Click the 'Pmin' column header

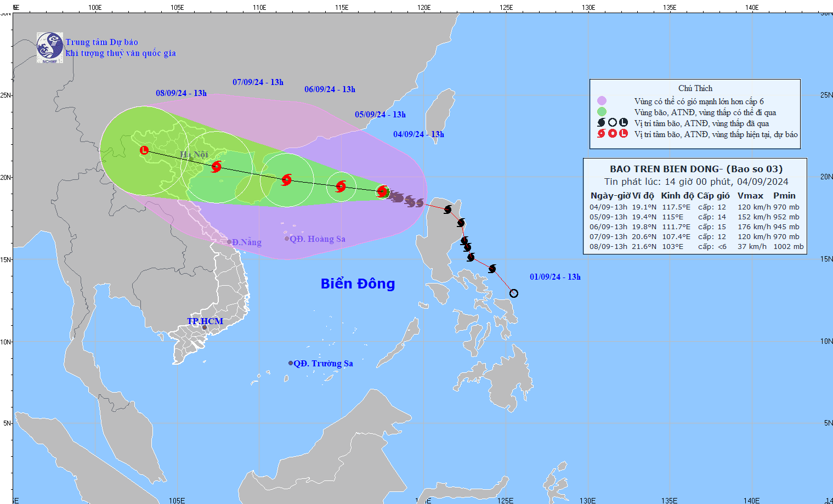[x=784, y=196]
